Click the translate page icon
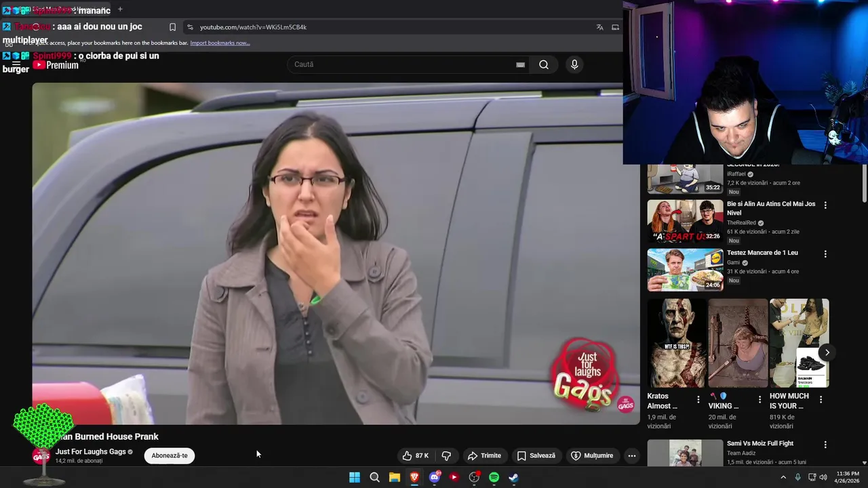Image resolution: width=868 pixels, height=488 pixels. 599,27
